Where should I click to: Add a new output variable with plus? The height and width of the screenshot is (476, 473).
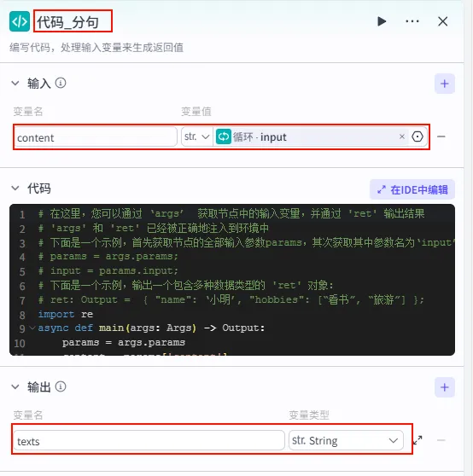[x=445, y=387]
